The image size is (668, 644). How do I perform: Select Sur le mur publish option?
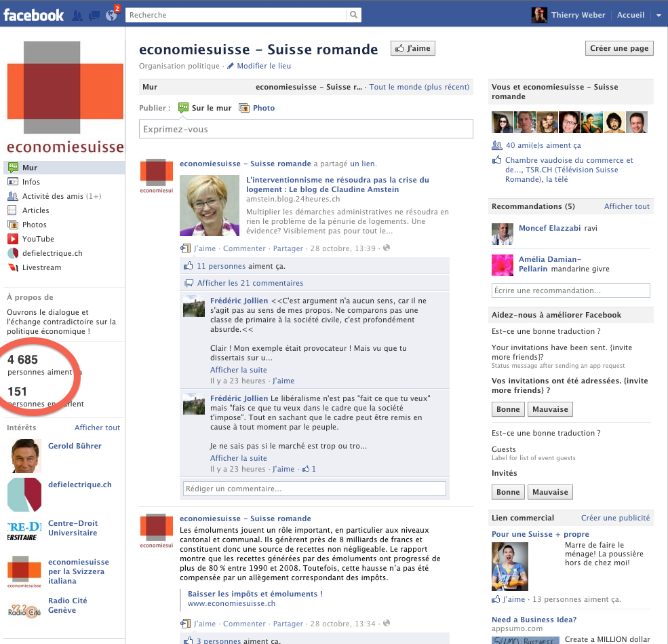click(205, 108)
